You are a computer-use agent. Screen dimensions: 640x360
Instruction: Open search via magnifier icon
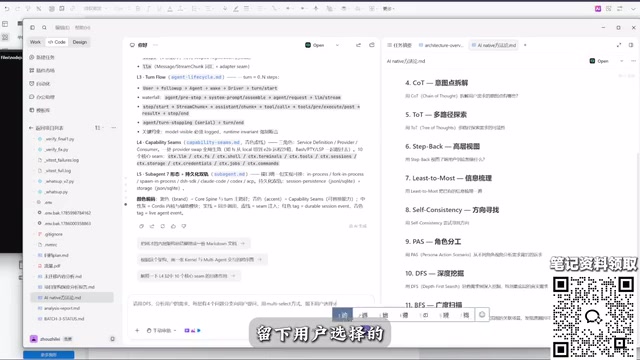click(44, 27)
